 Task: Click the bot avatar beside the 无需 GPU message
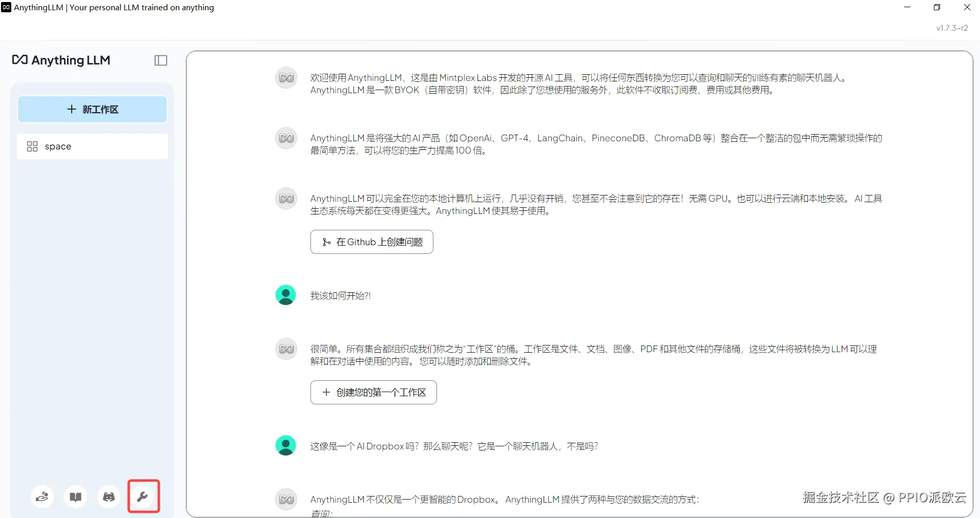pos(286,199)
